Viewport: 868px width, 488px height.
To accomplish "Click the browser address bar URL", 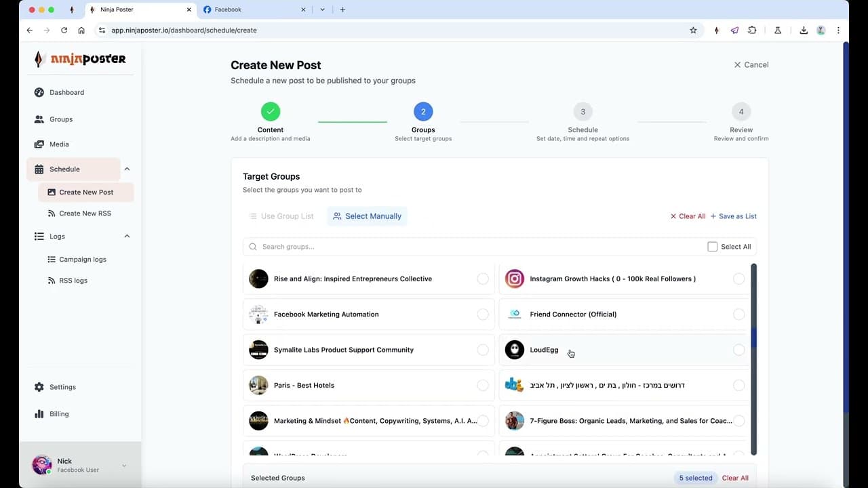I will (184, 30).
